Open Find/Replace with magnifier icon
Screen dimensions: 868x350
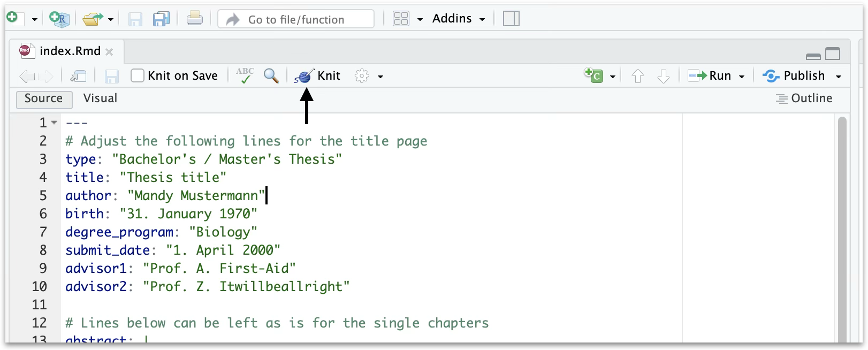(271, 76)
